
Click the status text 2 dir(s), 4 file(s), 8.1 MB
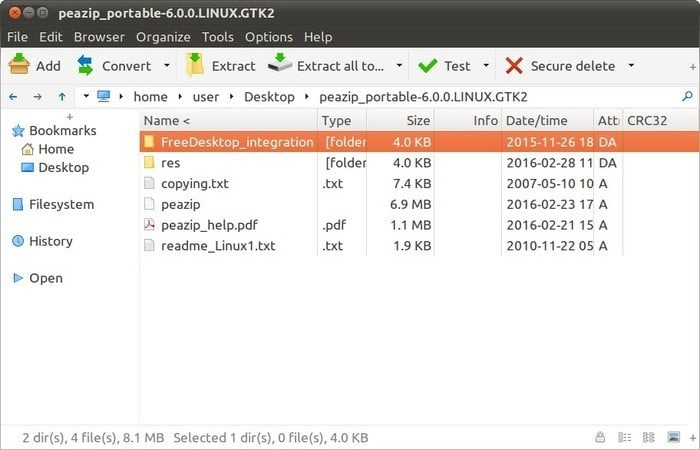[93, 438]
